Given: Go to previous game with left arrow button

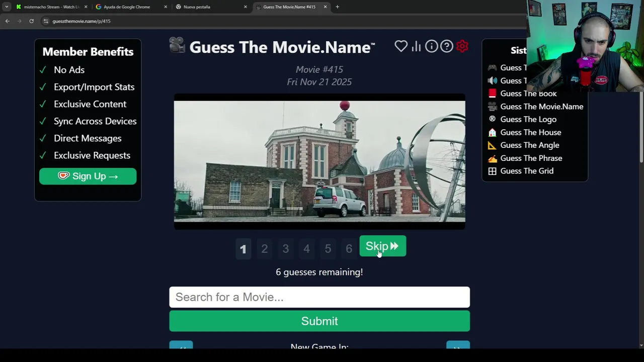Looking at the screenshot, I should 181,345.
